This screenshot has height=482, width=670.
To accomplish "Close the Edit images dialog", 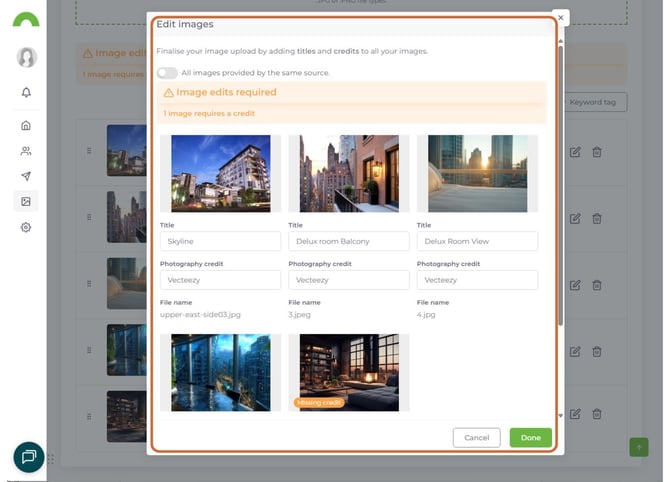I will tap(560, 18).
